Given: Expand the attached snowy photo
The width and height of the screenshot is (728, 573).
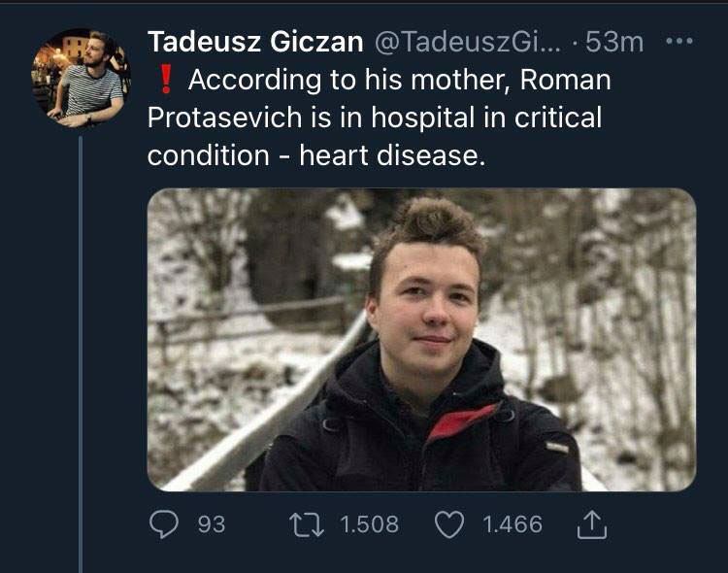Looking at the screenshot, I should (421, 339).
